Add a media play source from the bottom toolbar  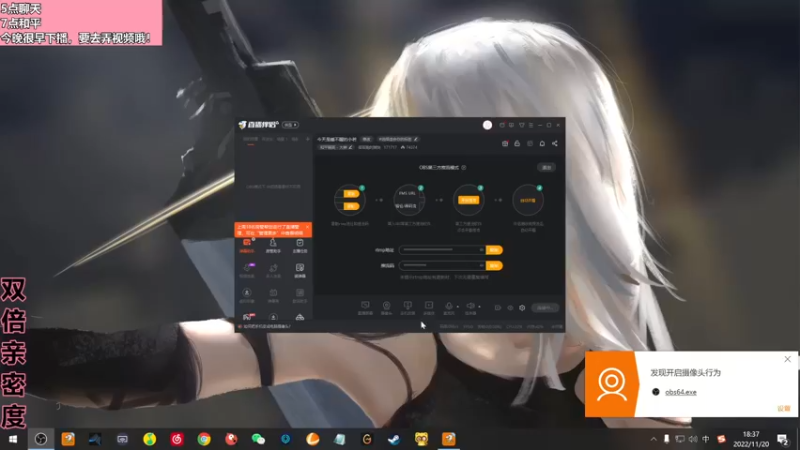(x=429, y=308)
